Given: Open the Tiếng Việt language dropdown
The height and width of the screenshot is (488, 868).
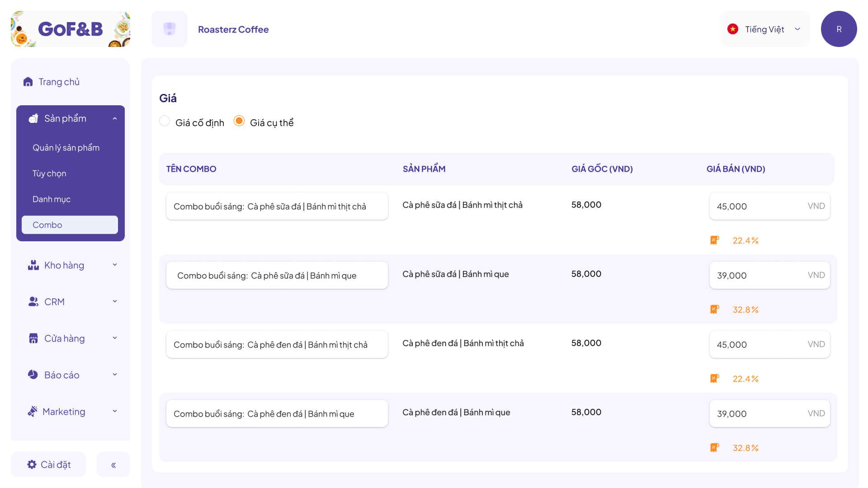Looking at the screenshot, I should pos(765,29).
